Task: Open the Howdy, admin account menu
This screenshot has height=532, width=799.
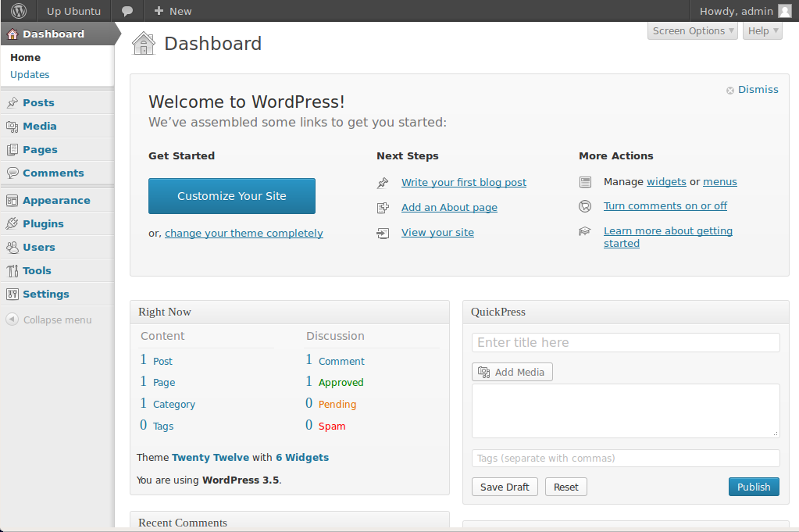Action: (745, 11)
